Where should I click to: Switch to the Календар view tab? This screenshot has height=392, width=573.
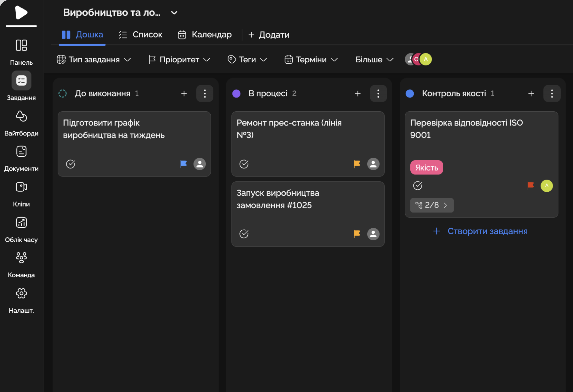pyautogui.click(x=205, y=35)
